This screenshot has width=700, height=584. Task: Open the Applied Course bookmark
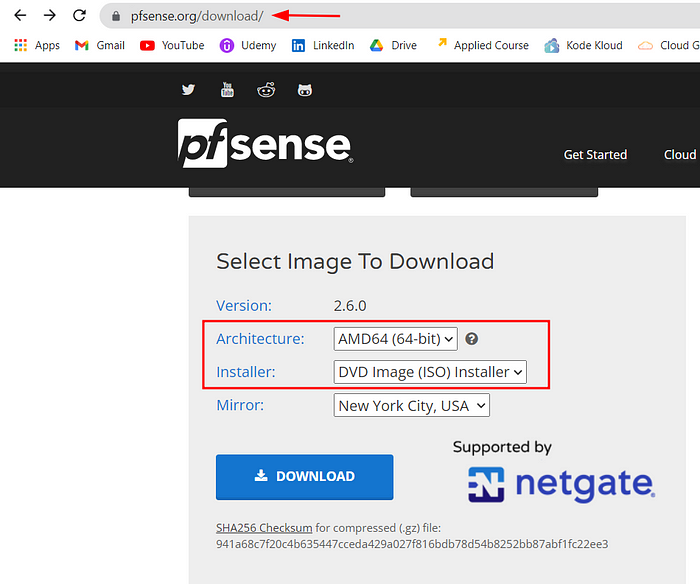[x=483, y=45]
